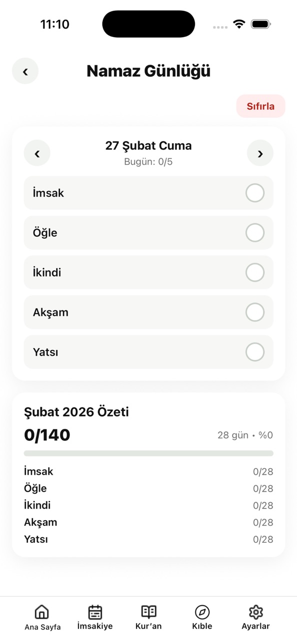Mark Öğle prayer as completed

[x=255, y=233]
